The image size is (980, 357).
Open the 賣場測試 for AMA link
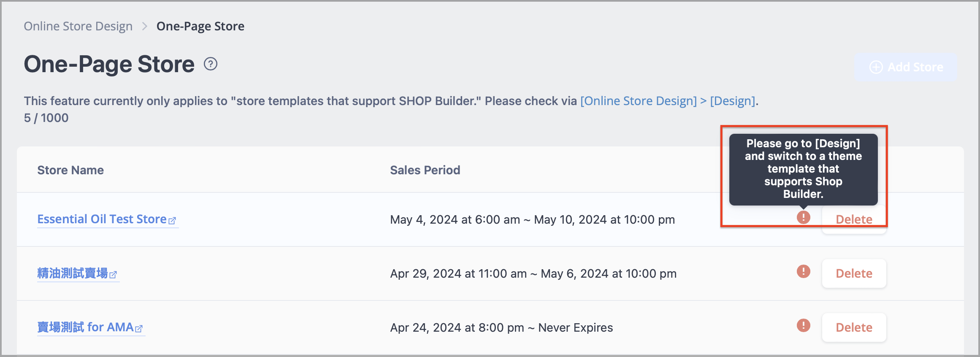pyautogui.click(x=84, y=327)
